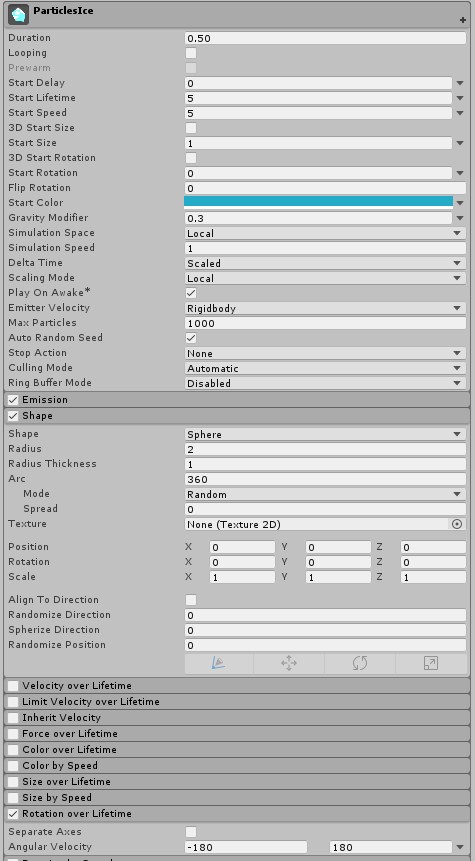Viewport: 475px width, 861px height.
Task: Open the Start Lifetime mode dropdown arrow
Action: coord(460,98)
